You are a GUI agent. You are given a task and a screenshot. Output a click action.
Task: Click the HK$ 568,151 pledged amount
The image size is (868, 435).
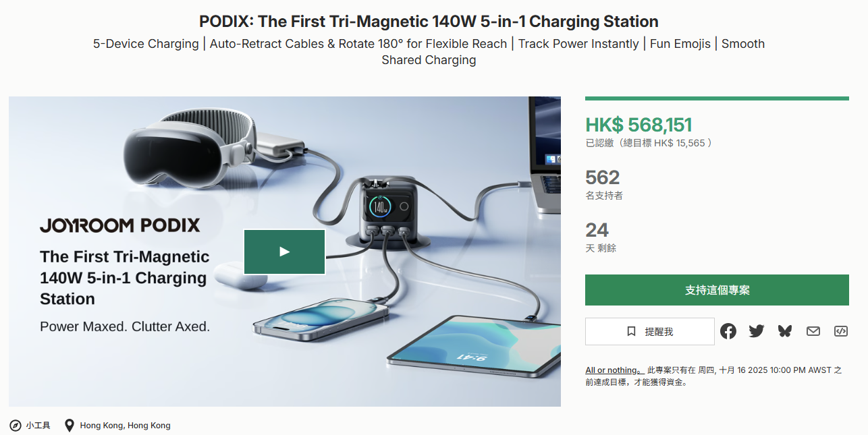click(x=639, y=125)
